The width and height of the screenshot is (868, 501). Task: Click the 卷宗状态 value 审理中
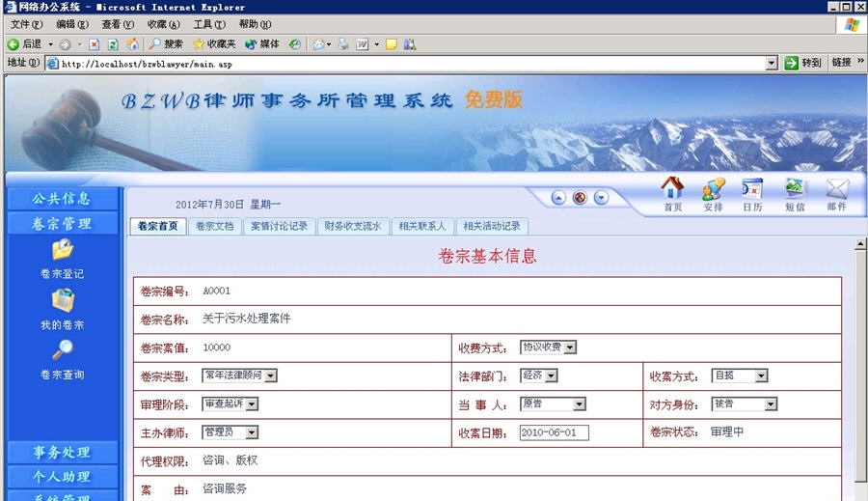[x=727, y=431]
